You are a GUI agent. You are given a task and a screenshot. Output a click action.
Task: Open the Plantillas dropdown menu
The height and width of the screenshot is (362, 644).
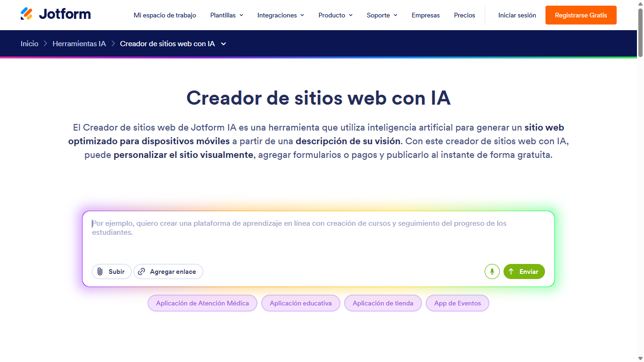(x=227, y=15)
